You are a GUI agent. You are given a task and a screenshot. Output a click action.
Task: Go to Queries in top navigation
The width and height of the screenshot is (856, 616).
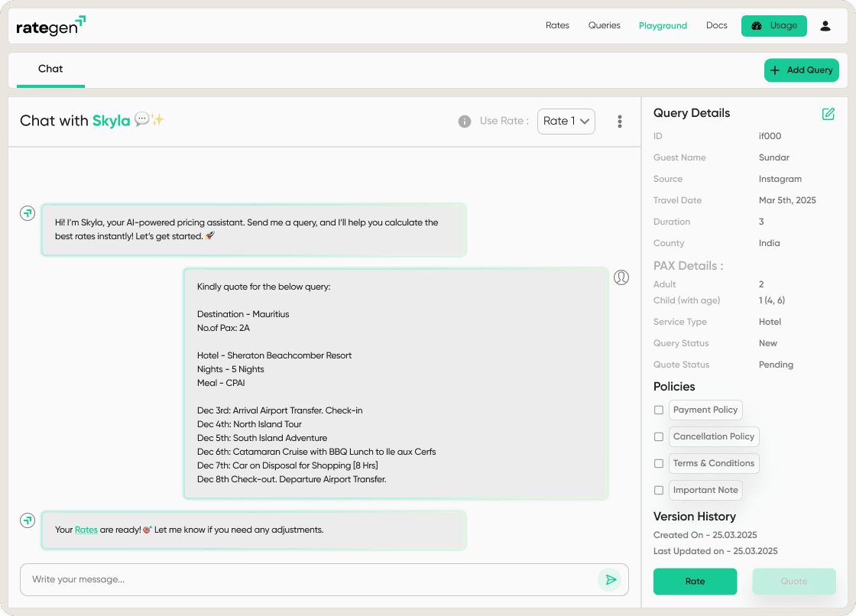coord(604,26)
